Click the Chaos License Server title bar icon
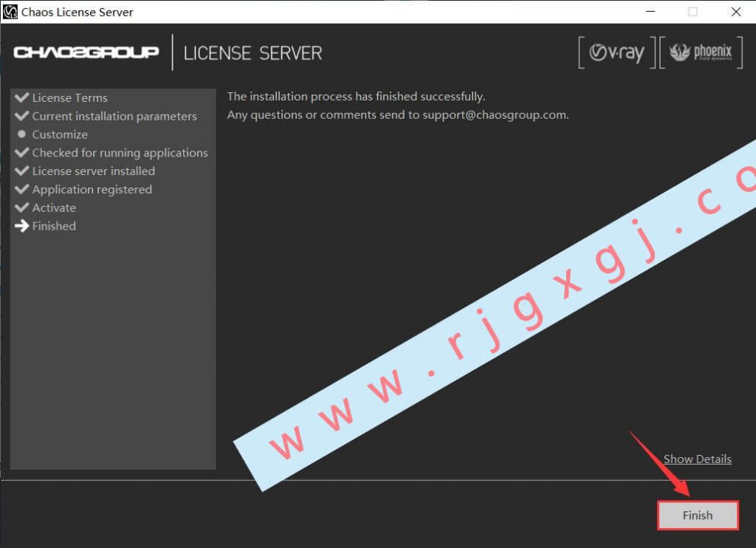756x548 pixels. [x=10, y=12]
